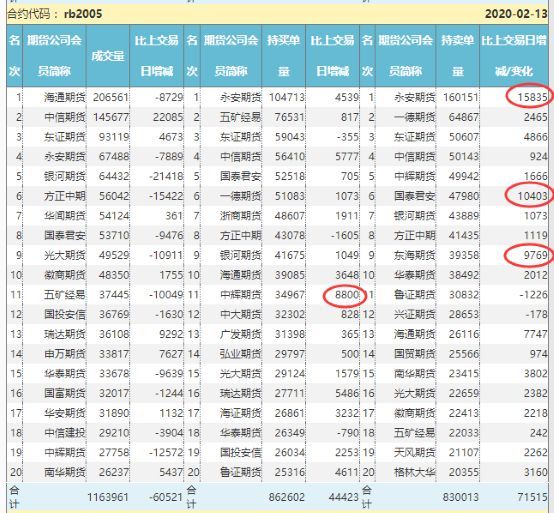The image size is (554, 513).
Task: Click 方正中期 volume value 56042
Action: (114, 196)
